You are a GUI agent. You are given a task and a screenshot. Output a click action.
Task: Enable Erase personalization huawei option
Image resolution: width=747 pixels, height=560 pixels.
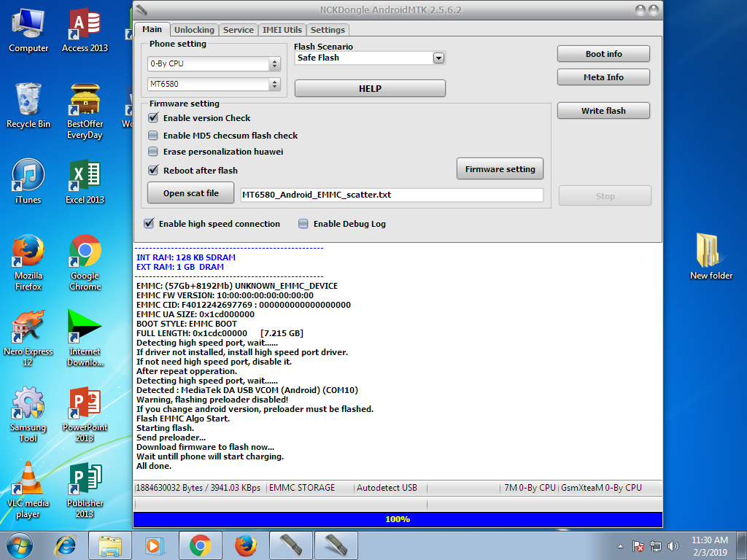pos(153,152)
